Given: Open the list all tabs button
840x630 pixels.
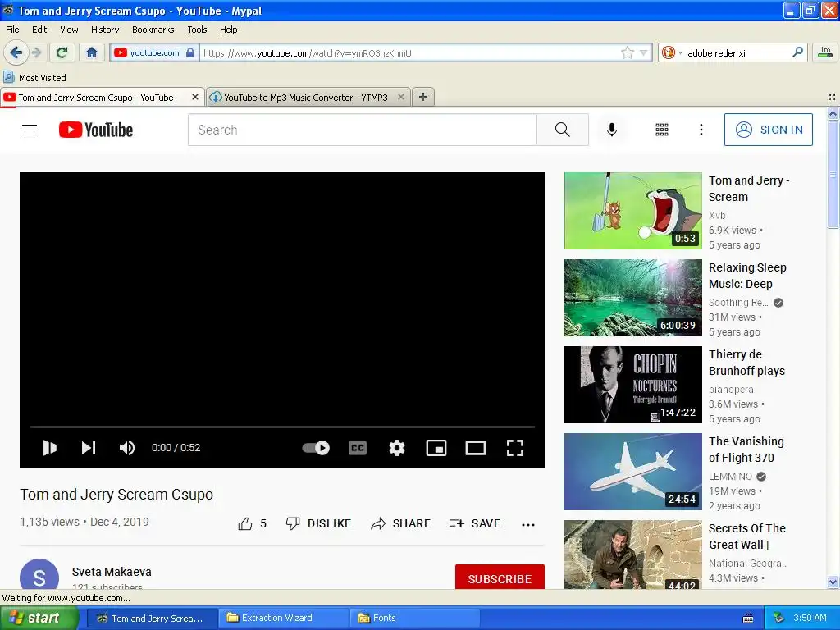Looking at the screenshot, I should tap(832, 97).
